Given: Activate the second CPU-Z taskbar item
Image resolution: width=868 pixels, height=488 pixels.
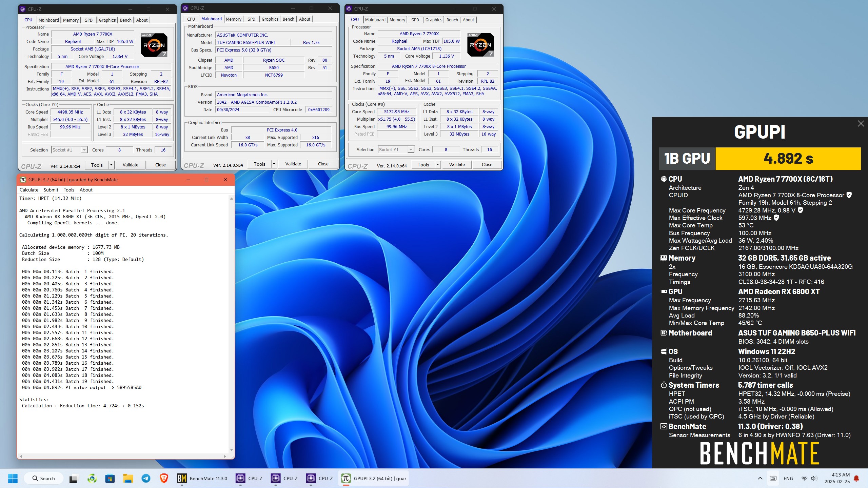Looking at the screenshot, I should tap(284, 479).
